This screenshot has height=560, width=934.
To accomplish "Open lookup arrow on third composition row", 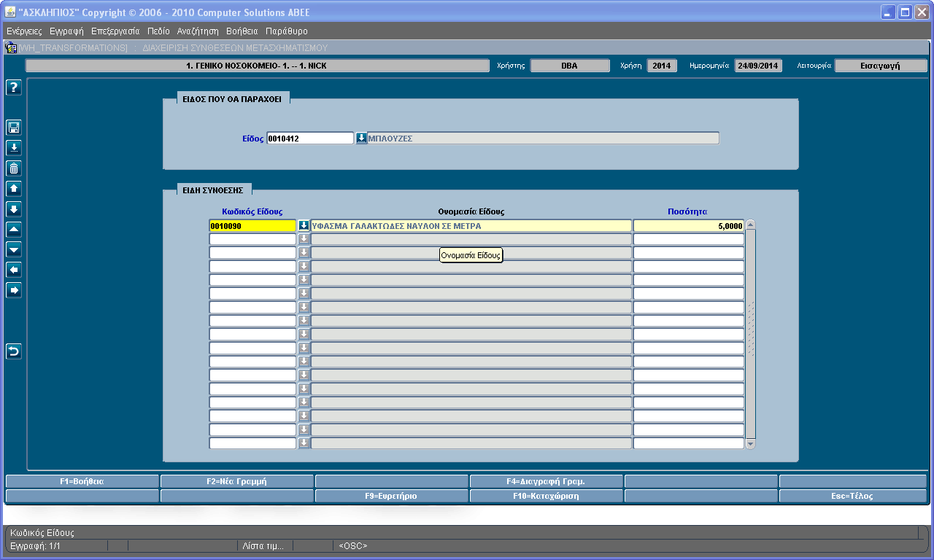I will (x=304, y=253).
